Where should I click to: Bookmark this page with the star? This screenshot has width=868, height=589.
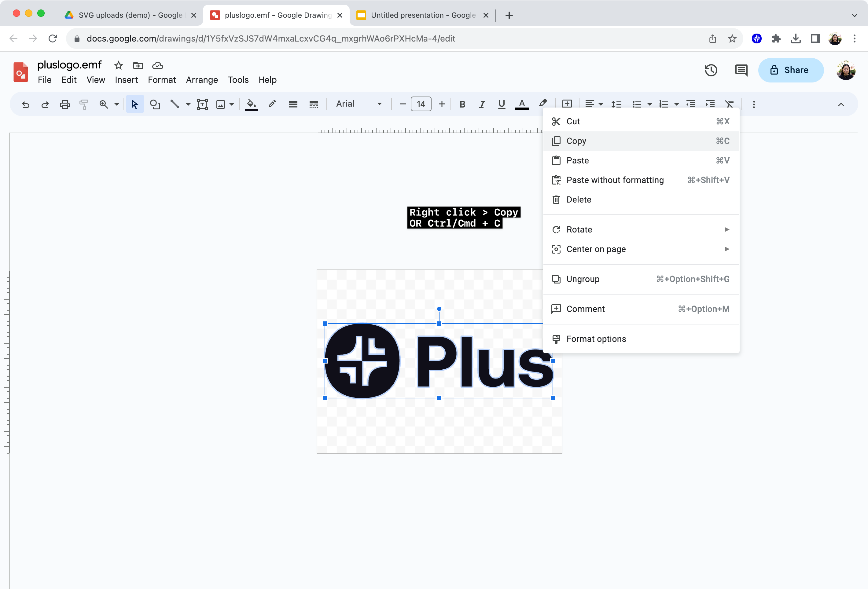pyautogui.click(x=732, y=38)
